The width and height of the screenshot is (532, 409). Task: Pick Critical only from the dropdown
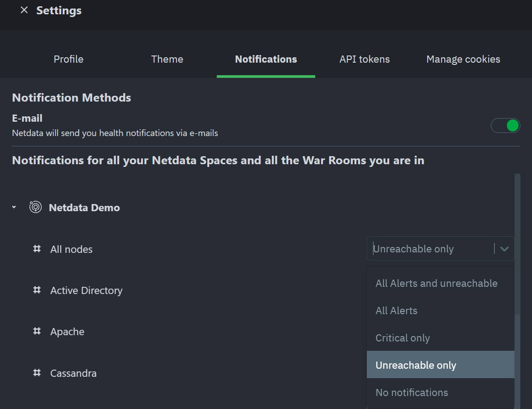point(403,338)
